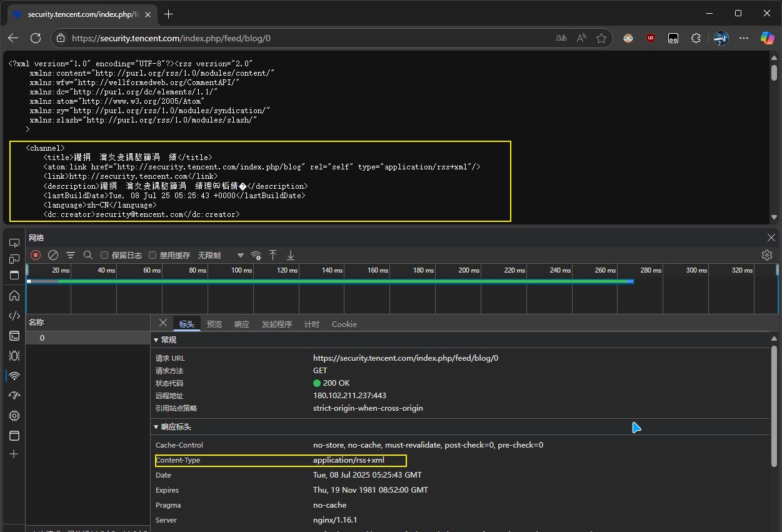The image size is (782, 532).
Task: Open the Performance tool
Action: point(14,396)
